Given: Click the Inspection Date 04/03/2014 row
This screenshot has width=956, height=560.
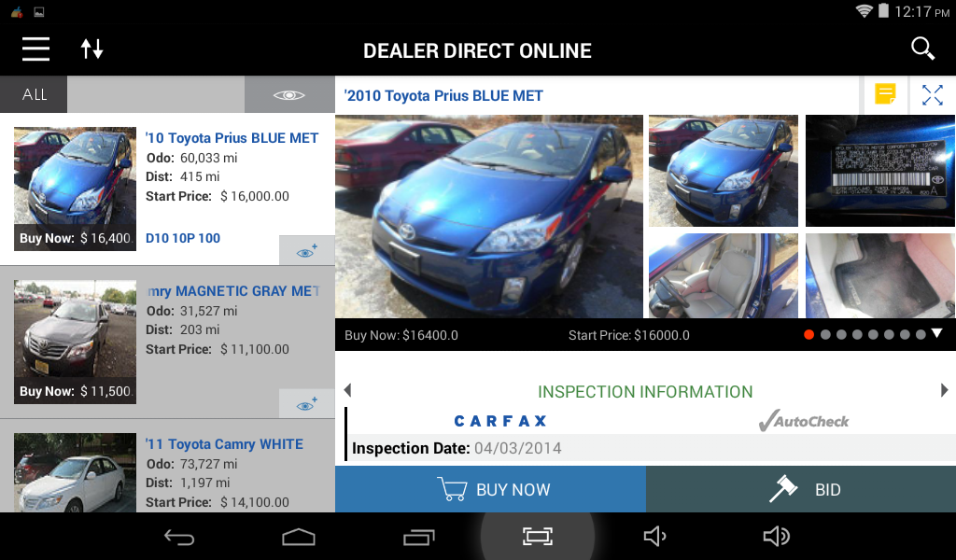Looking at the screenshot, I should [651, 449].
